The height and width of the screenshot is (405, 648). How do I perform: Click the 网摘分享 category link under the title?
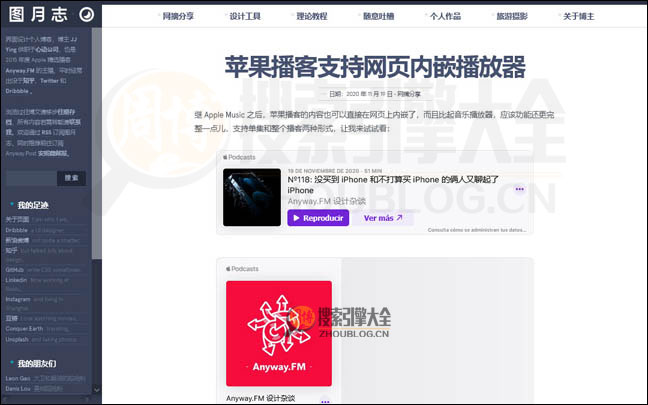409,94
